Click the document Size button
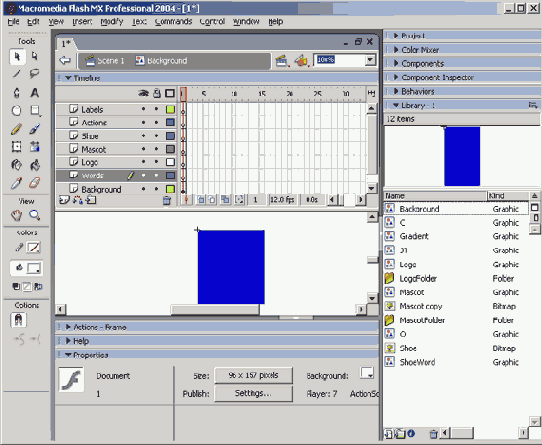Image resolution: width=542 pixels, height=445 pixels. pos(253,376)
